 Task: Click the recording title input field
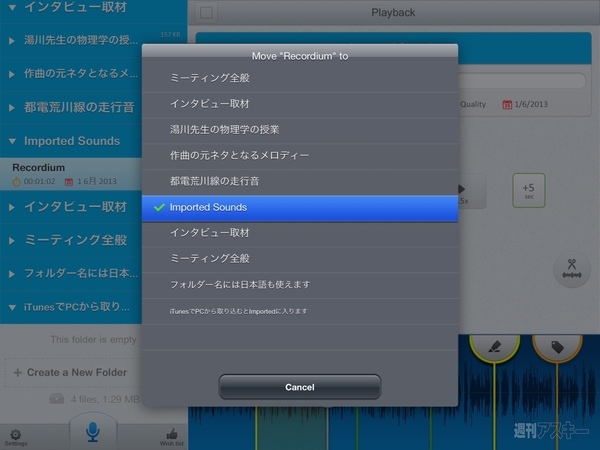pyautogui.click(x=522, y=81)
